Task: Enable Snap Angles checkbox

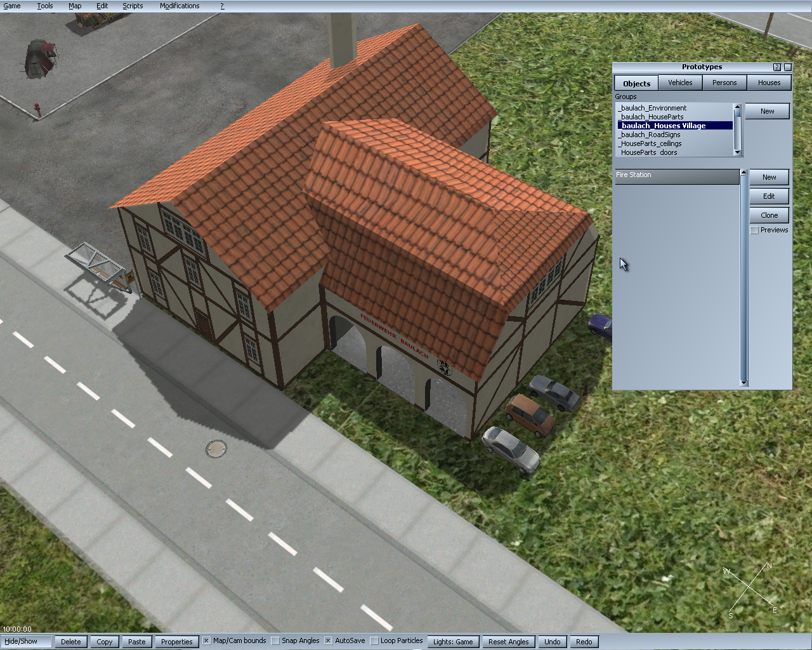Action: point(275,641)
